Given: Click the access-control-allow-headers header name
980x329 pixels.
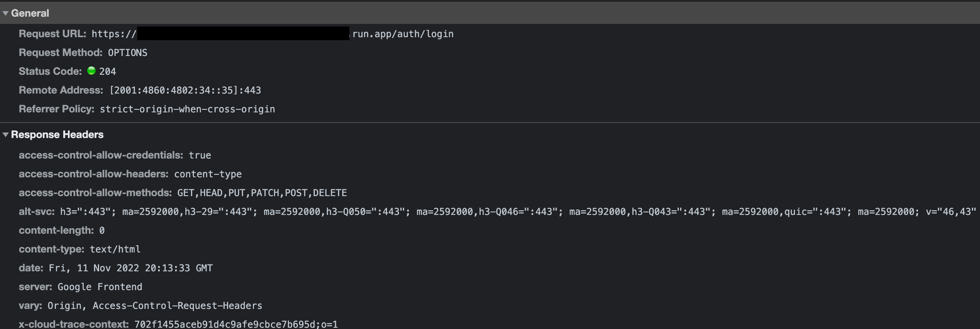Looking at the screenshot, I should [x=94, y=174].
